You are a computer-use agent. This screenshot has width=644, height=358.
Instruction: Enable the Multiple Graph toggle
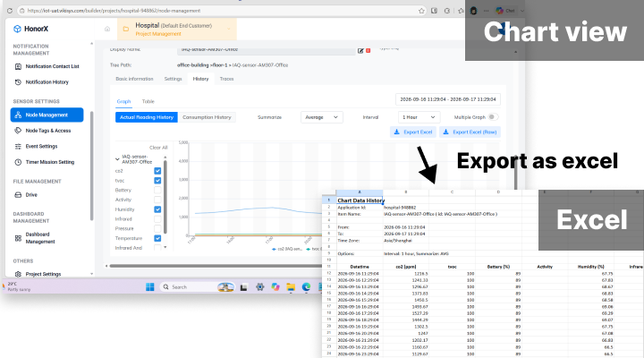coord(493,116)
